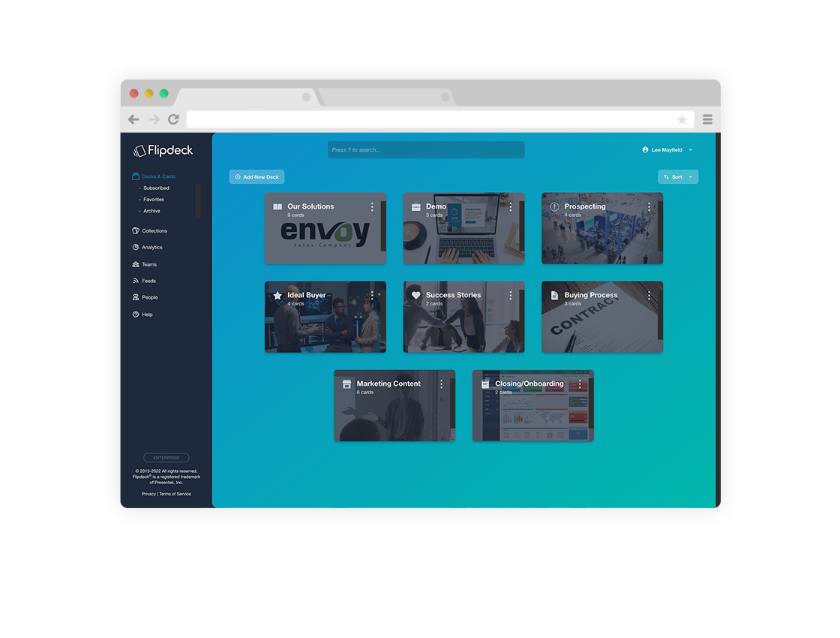Click the Marketing Content store icon
Screen dimensions: 840x638
coord(346,384)
